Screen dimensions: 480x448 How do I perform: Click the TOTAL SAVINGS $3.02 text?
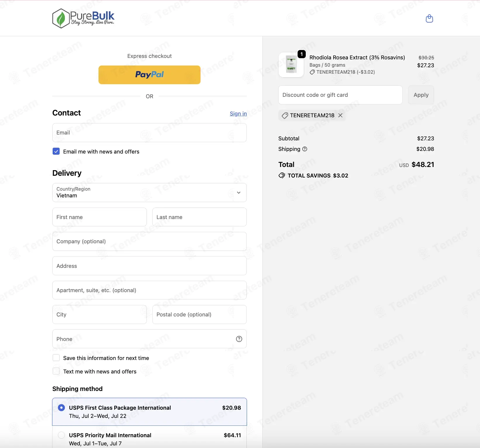click(x=318, y=175)
